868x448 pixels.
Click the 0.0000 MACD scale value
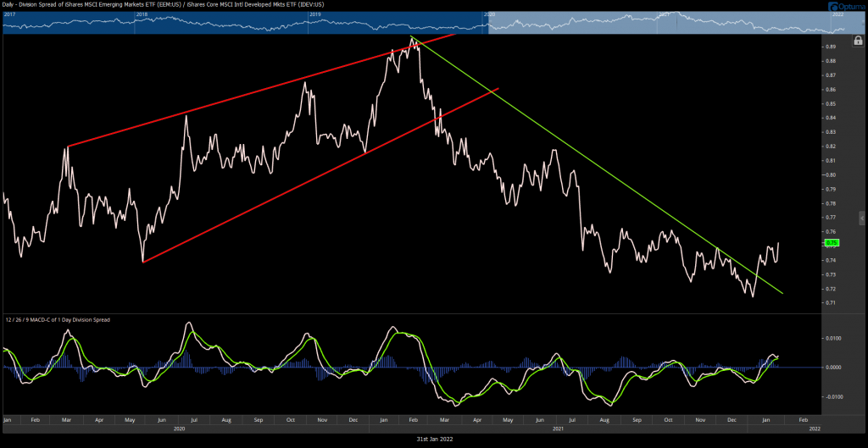834,368
